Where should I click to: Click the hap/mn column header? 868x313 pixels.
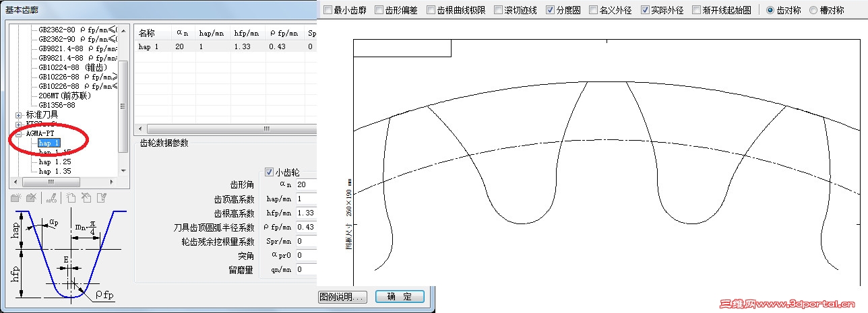pos(212,33)
